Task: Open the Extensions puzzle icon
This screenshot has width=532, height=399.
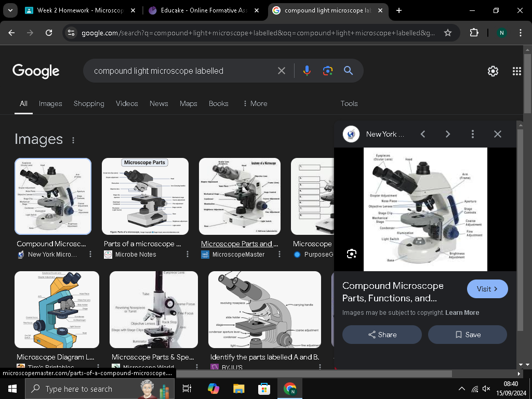Action: 474,33
